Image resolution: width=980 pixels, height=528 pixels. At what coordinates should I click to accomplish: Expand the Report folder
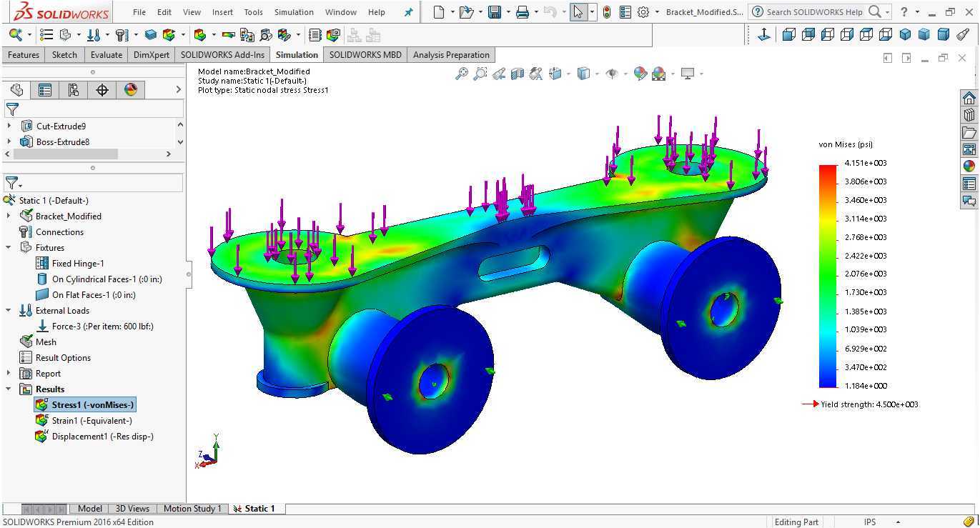click(9, 373)
